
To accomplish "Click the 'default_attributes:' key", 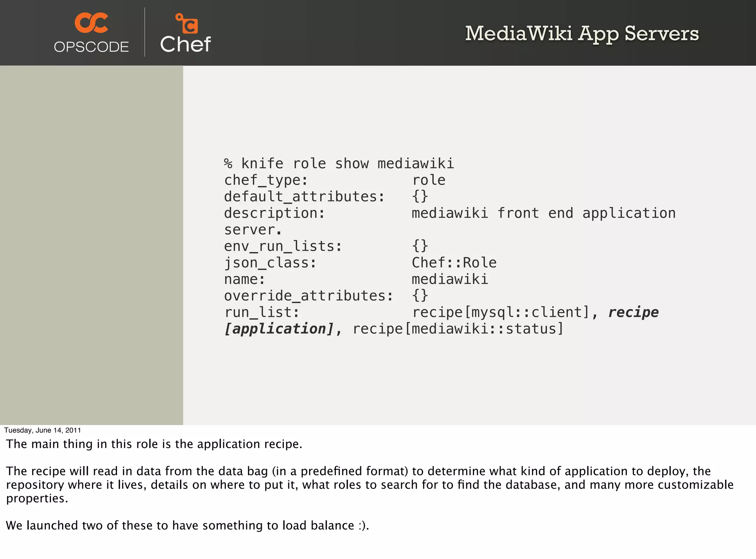I will coord(304,197).
